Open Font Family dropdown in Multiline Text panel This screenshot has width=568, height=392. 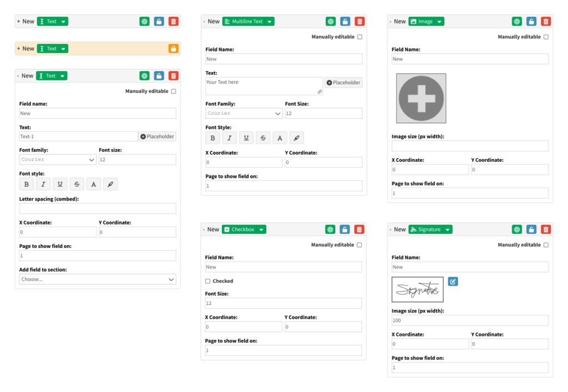pyautogui.click(x=244, y=113)
